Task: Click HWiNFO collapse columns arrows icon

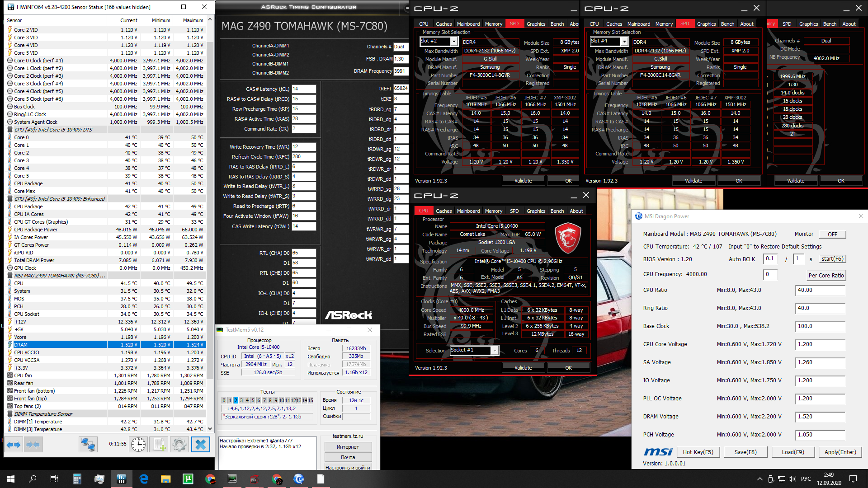Action: click(x=33, y=445)
